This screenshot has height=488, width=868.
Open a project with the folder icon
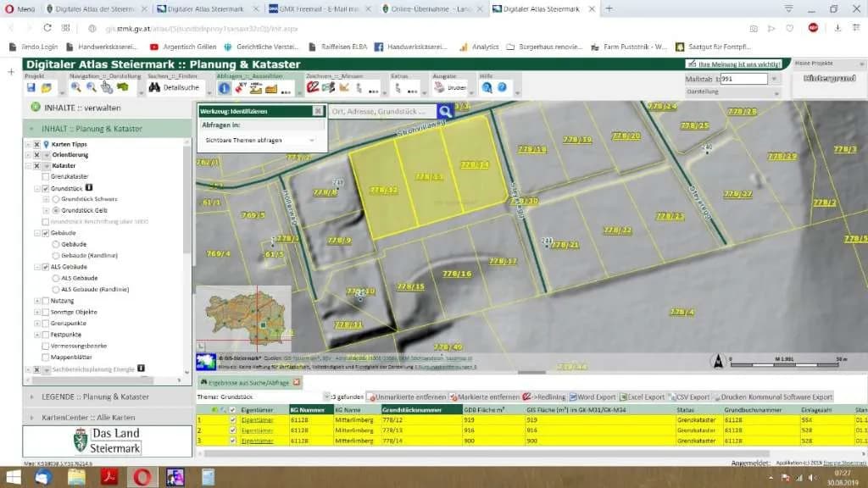pyautogui.click(x=47, y=87)
